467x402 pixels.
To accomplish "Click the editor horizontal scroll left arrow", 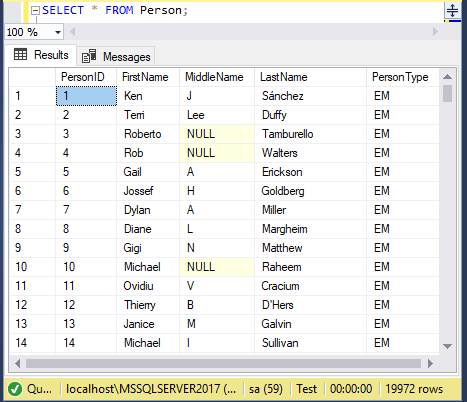I will 72,32.
